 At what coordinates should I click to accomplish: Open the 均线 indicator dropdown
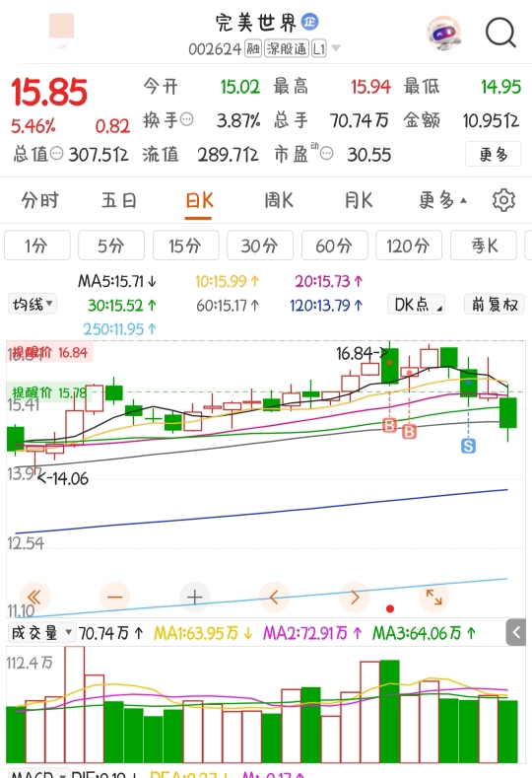(x=33, y=304)
